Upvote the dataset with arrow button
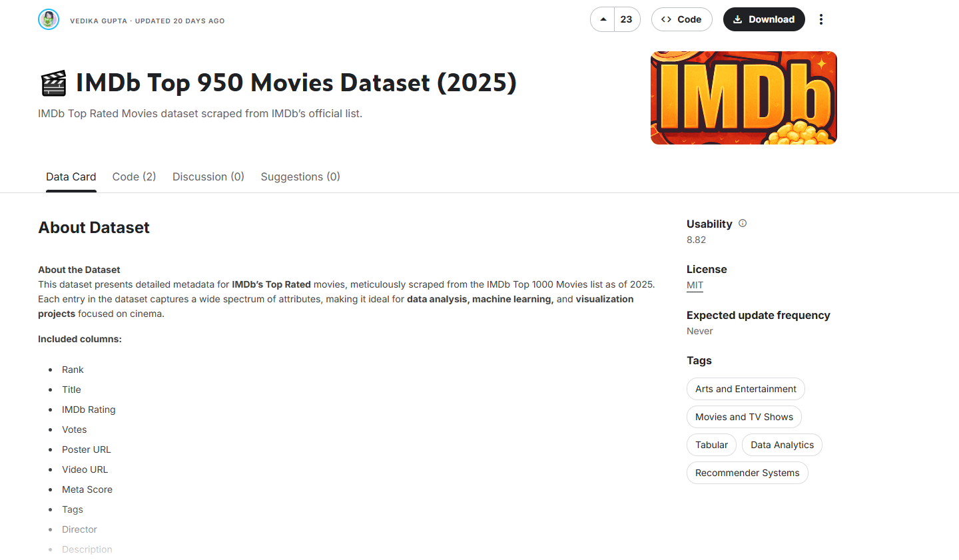The image size is (959, 560). [603, 19]
